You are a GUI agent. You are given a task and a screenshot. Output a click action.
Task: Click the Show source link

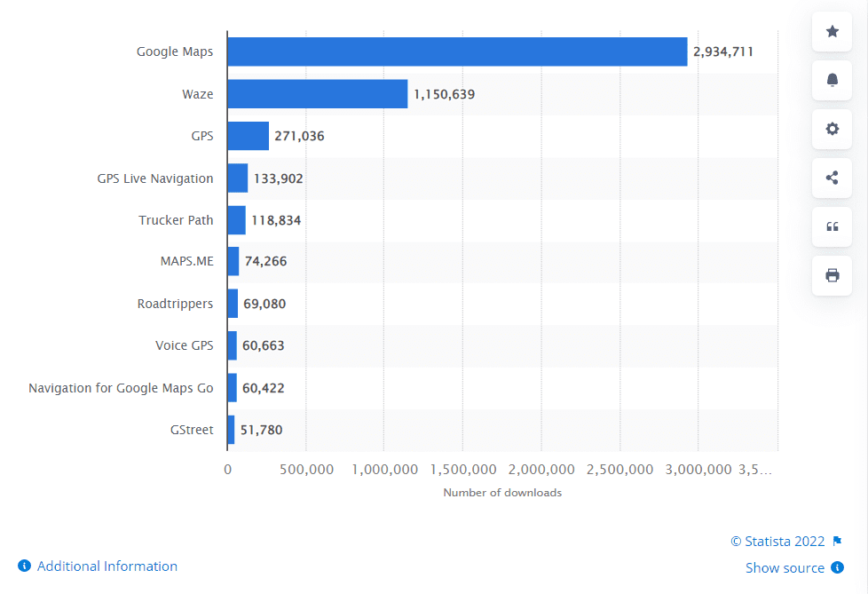coord(785,567)
